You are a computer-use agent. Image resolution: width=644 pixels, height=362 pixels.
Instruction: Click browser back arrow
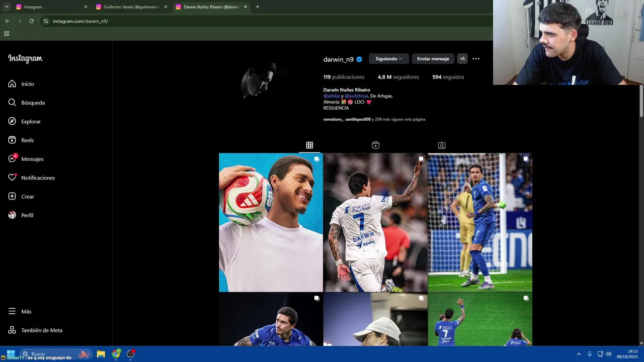pyautogui.click(x=7, y=21)
